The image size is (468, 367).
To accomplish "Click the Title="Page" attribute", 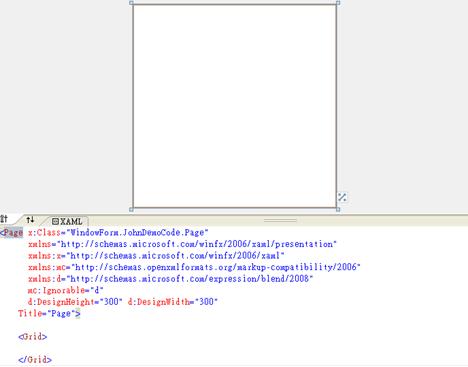I will pyautogui.click(x=49, y=313).
